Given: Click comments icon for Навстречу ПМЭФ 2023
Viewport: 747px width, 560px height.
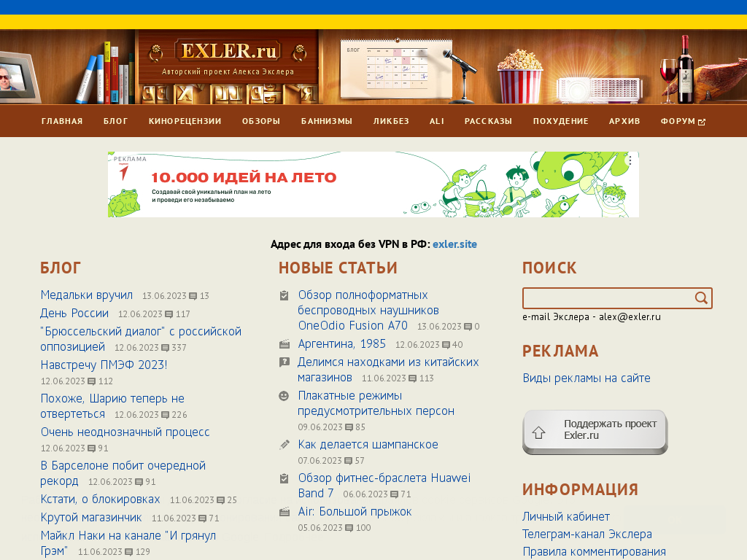Looking at the screenshot, I should pos(92,381).
